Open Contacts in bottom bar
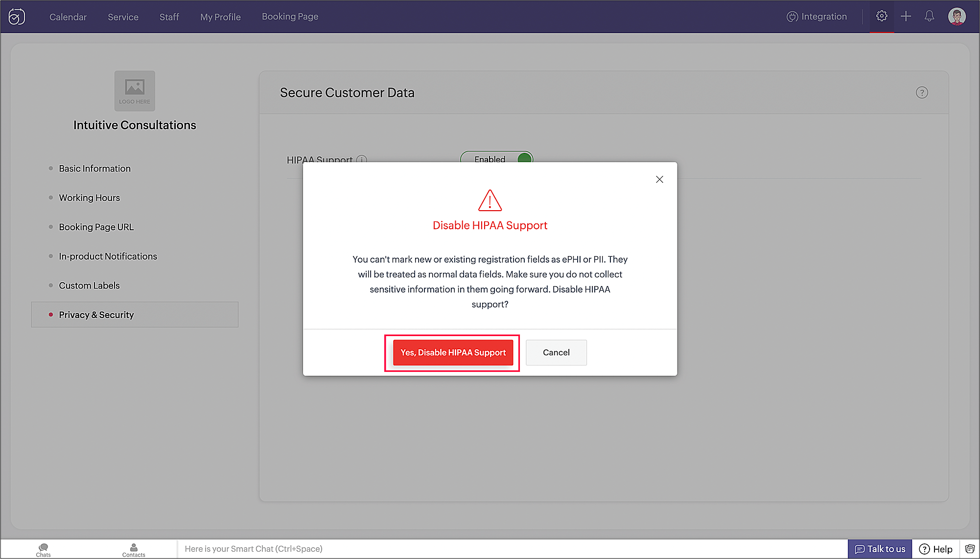This screenshot has height=559, width=980. [x=134, y=550]
